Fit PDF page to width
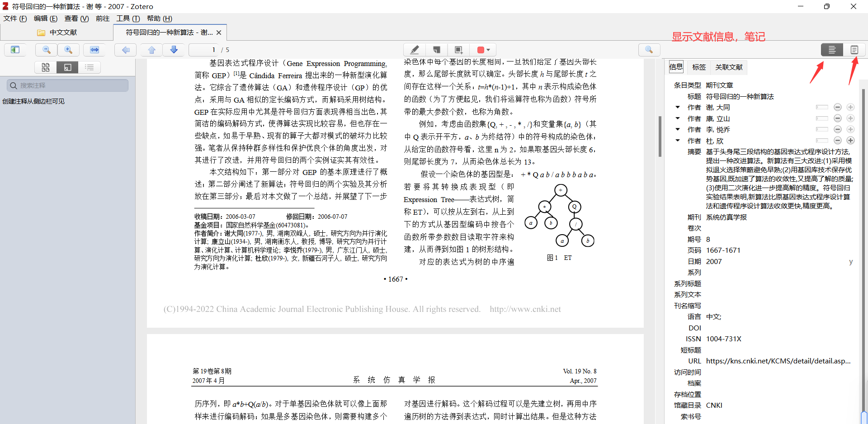Viewport: 868px width, 424px height. pos(94,50)
